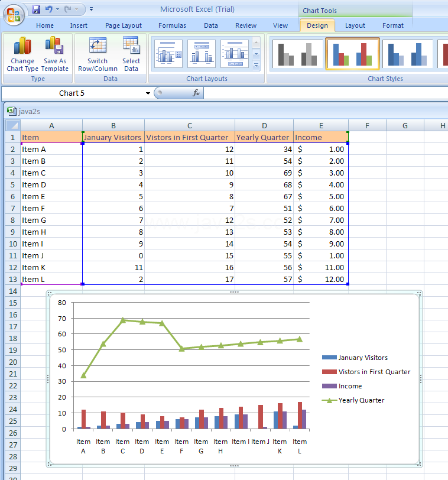The image size is (448, 480).
Task: Click January Visitors legend entry
Action: (x=355, y=358)
